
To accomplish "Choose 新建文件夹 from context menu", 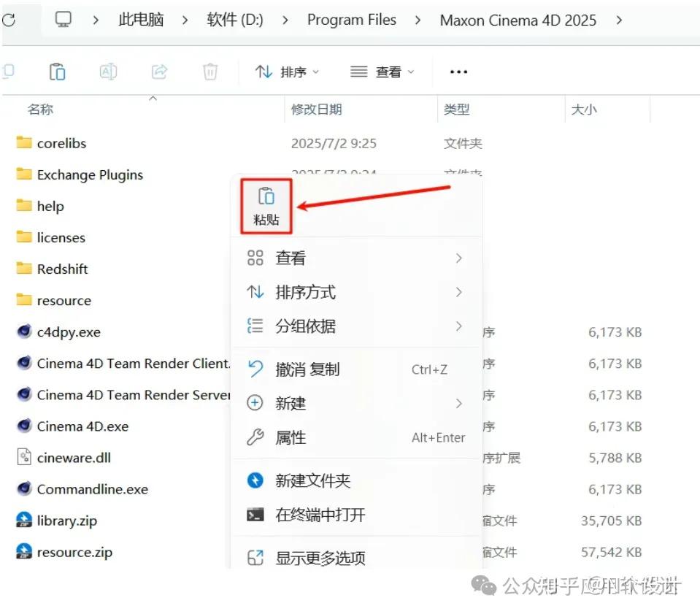I will point(356,480).
